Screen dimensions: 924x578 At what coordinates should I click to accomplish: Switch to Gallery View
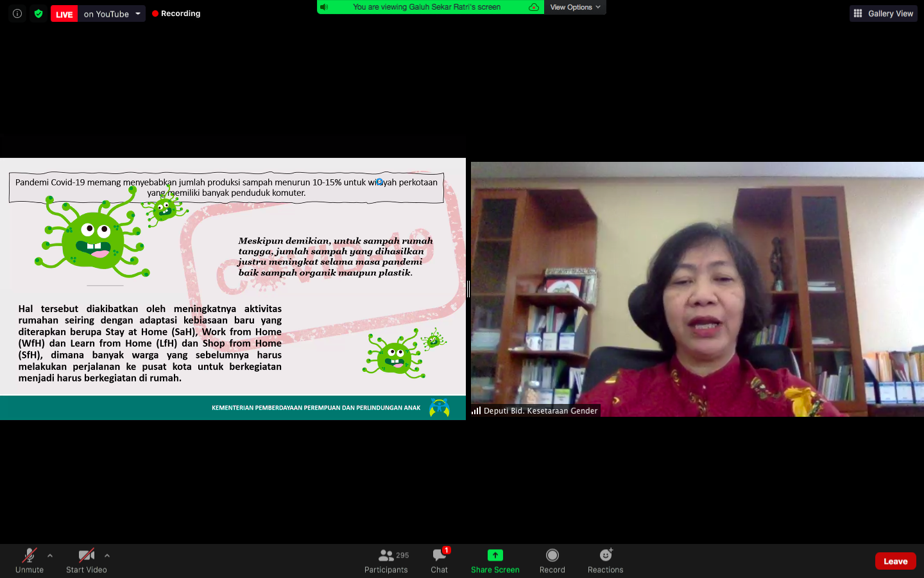(884, 13)
